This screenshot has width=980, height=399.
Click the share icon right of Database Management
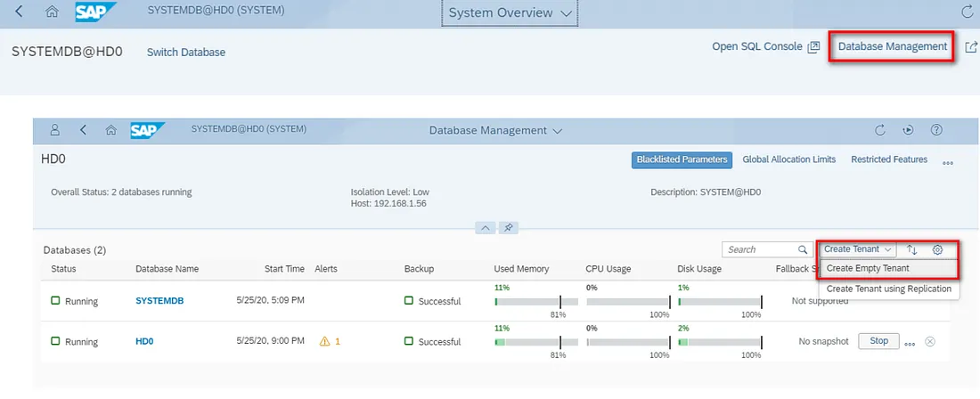(970, 47)
